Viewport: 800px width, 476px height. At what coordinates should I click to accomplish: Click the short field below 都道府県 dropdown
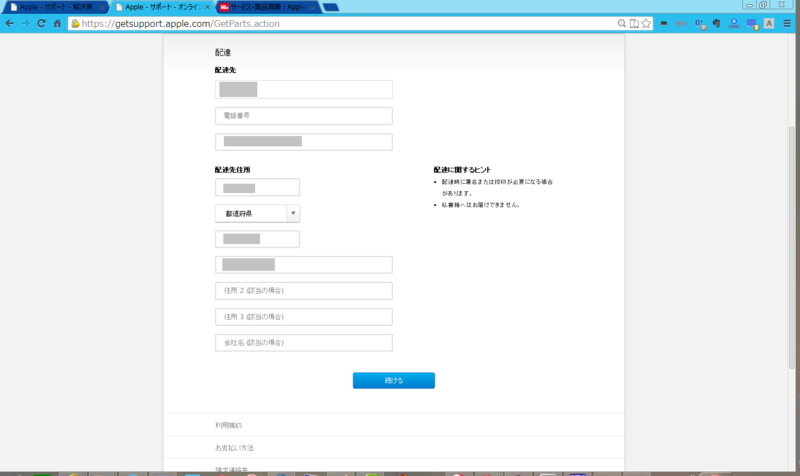[257, 239]
